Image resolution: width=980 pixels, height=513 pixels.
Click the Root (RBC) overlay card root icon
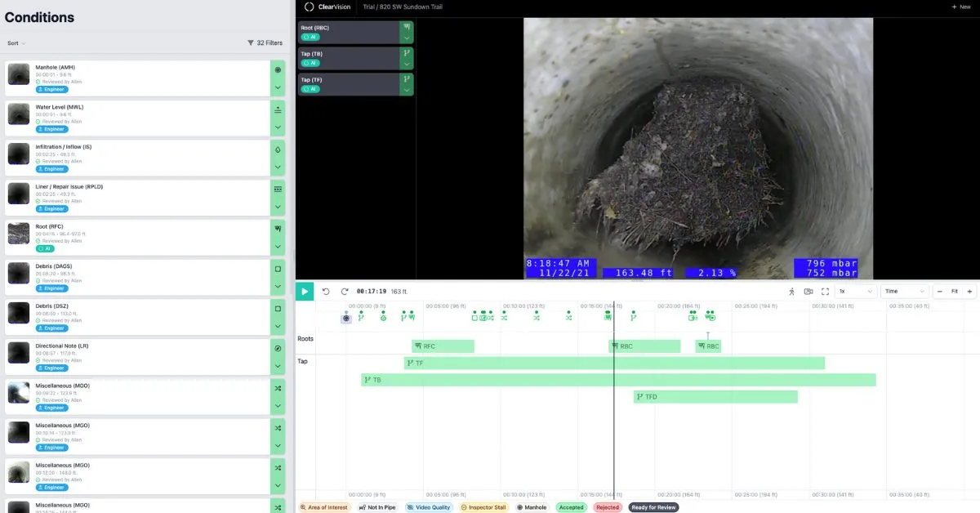point(406,28)
